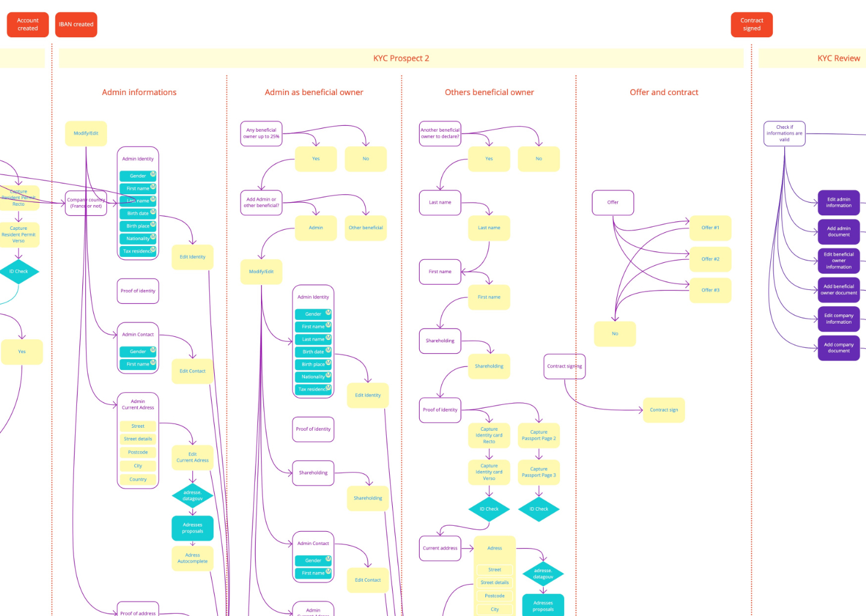Pick the Offer #2 node
The width and height of the screenshot is (866, 616).
(710, 259)
